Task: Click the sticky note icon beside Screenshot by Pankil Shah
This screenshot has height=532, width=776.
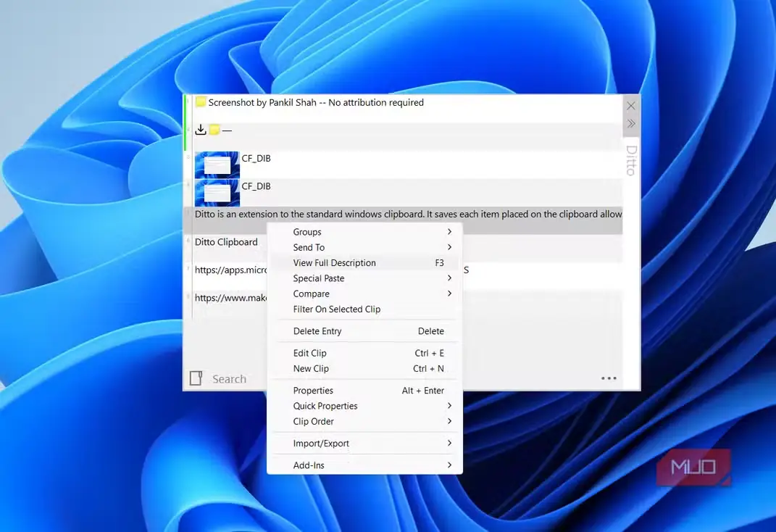Action: click(x=201, y=102)
